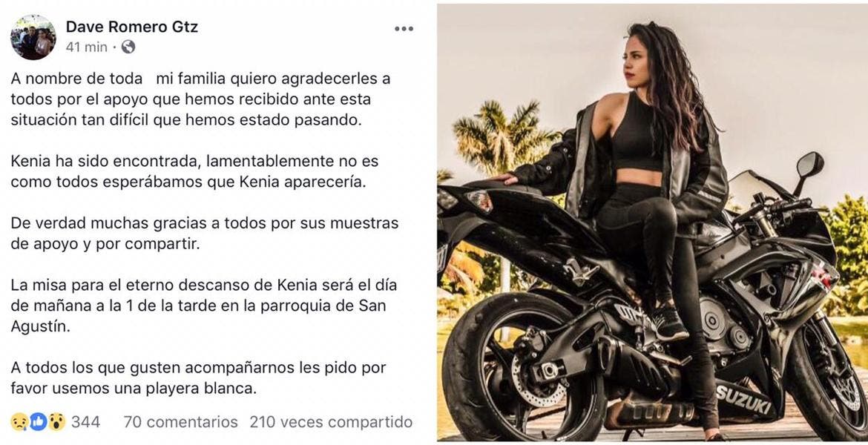868x445 pixels.
Task: Click the globe public privacy icon
Action: 128,47
